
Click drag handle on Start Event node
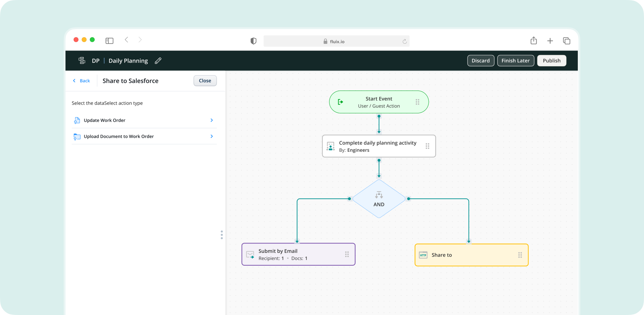(418, 102)
